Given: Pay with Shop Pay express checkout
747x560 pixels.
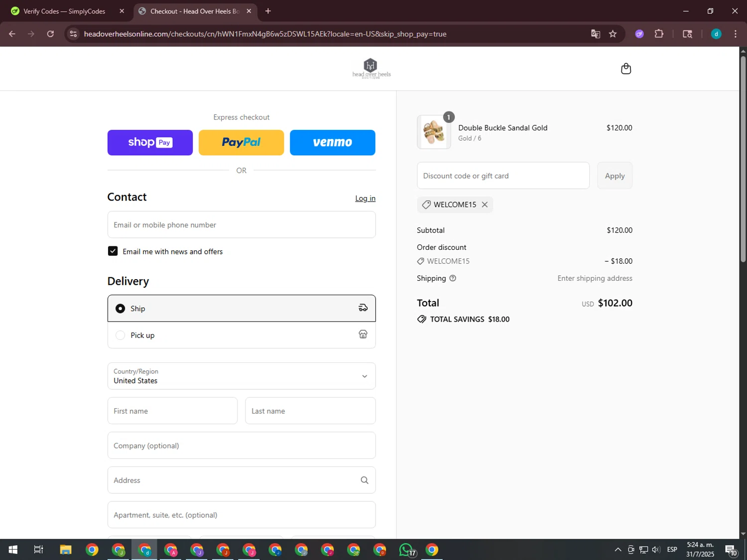Looking at the screenshot, I should (x=150, y=142).
